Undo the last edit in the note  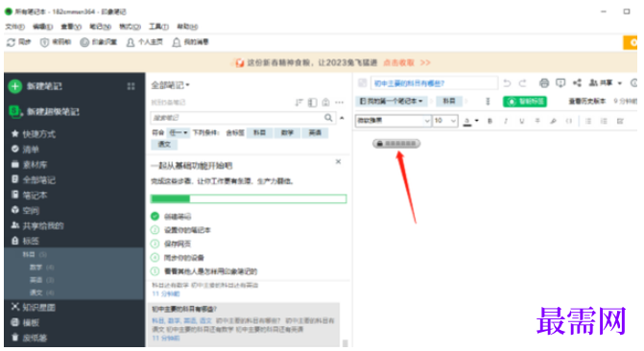click(x=507, y=83)
